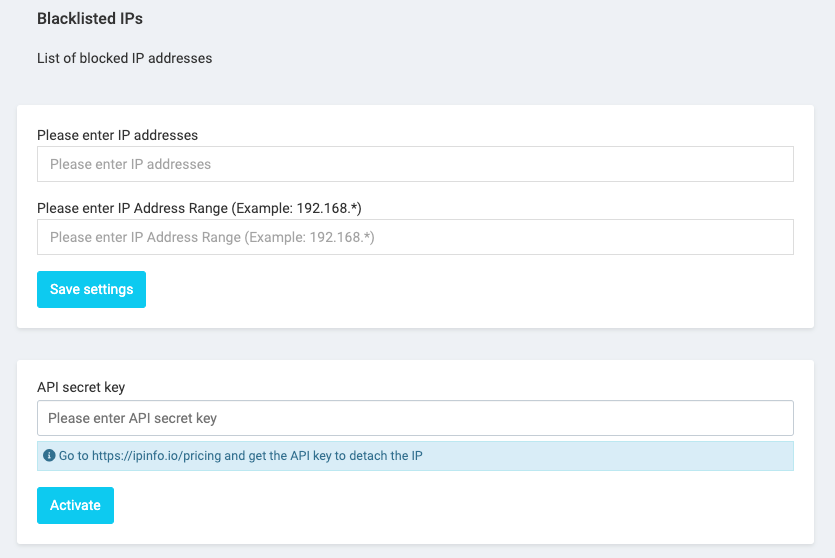Screen dimensions: 835x558
Task: Click empty space in the IP addresses card
Action: (x=479, y=290)
